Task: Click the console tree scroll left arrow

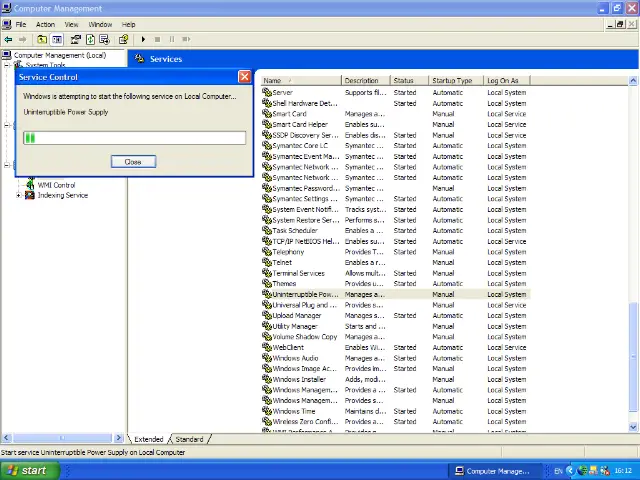Action: [x=6, y=438]
